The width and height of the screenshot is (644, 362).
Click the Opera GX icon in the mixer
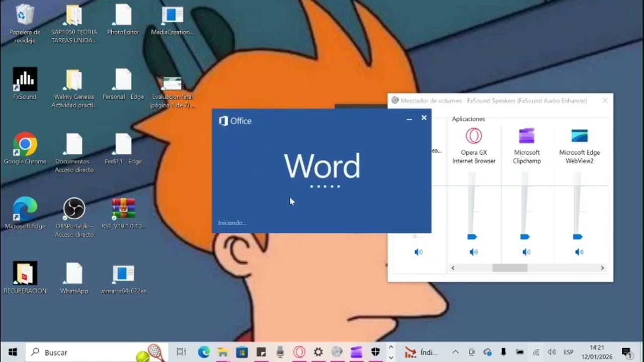473,136
